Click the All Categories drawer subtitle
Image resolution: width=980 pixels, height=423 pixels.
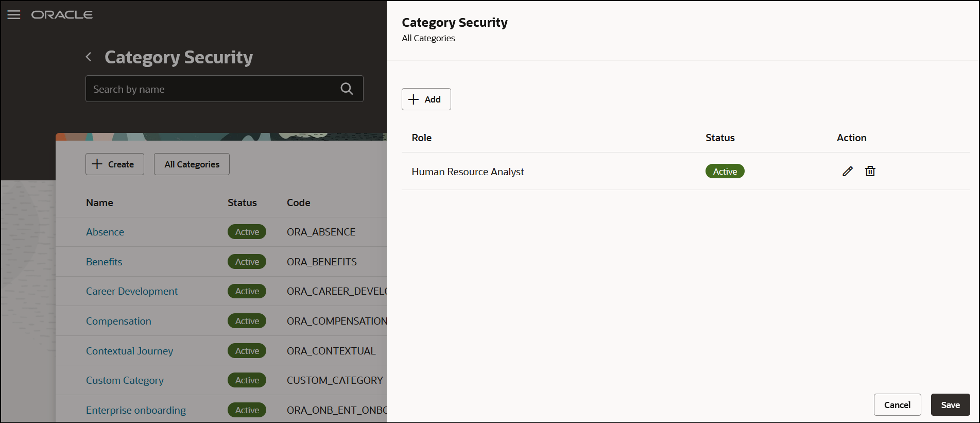tap(428, 38)
